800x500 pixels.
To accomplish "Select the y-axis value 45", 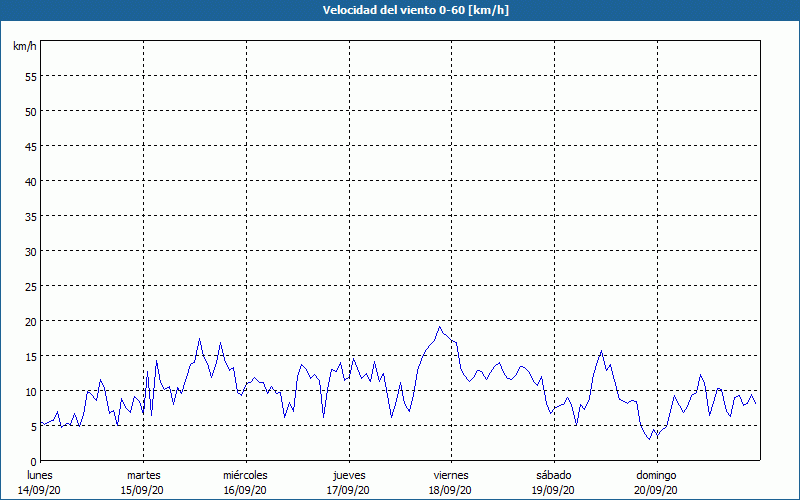I will (x=31, y=146).
